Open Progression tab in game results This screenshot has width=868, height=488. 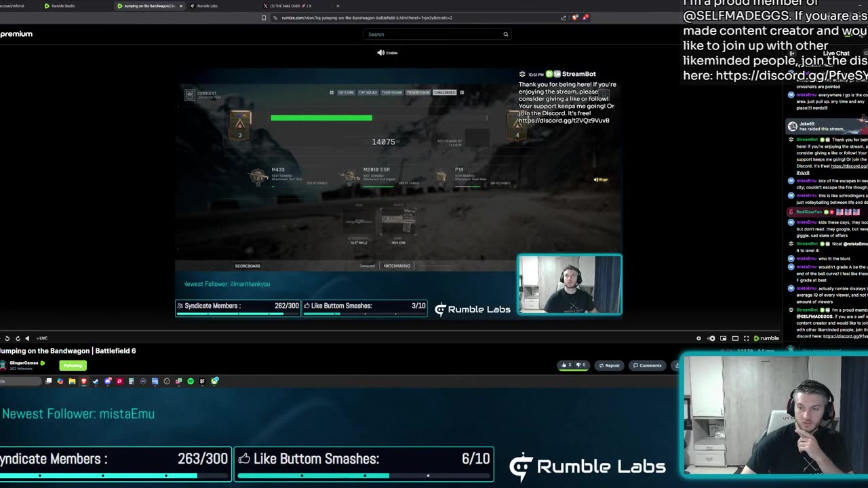418,92
